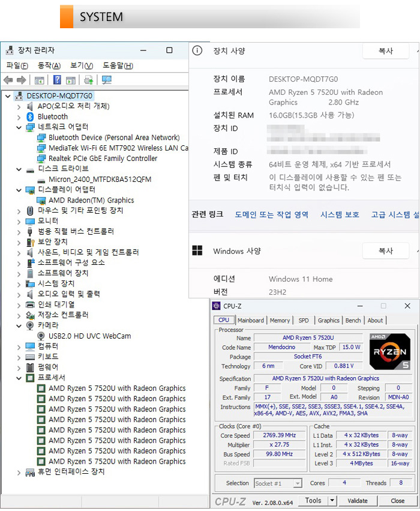Open the 동작(A) menu
The image size is (420, 511).
tap(49, 66)
